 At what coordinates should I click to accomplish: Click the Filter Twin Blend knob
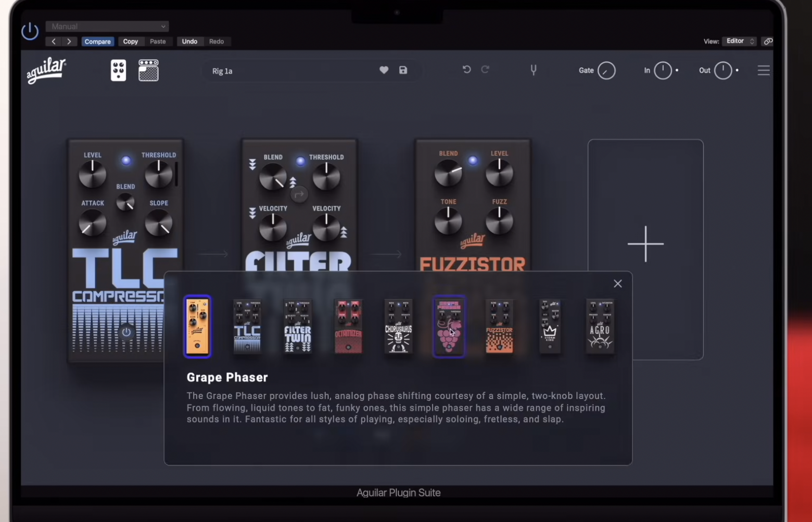(273, 177)
